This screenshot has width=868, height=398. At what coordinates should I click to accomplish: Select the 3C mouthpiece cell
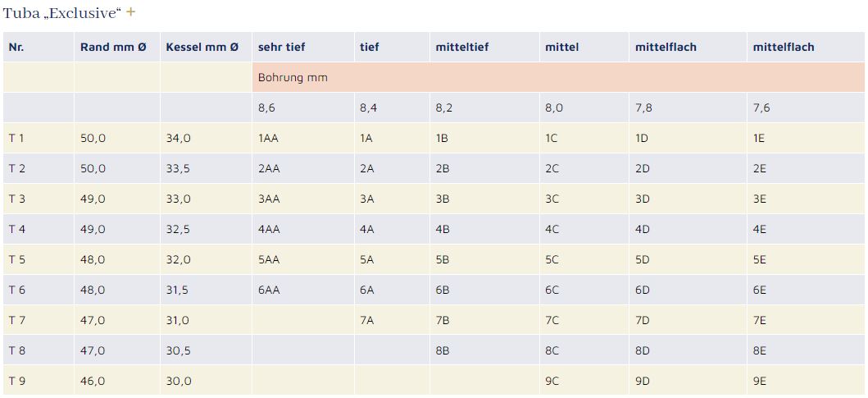[x=552, y=199]
